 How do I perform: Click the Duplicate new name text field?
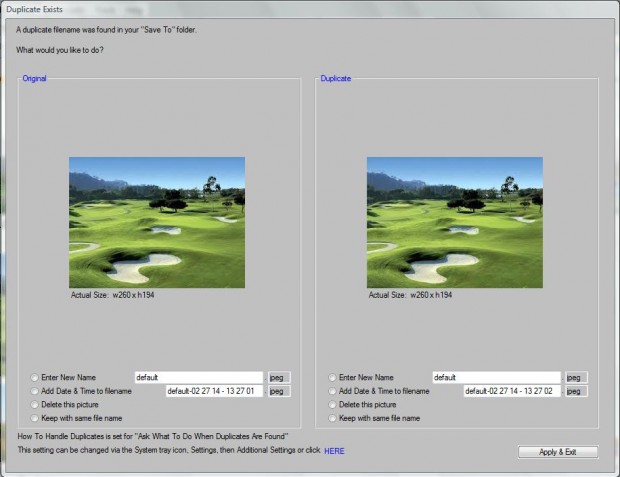click(495, 378)
